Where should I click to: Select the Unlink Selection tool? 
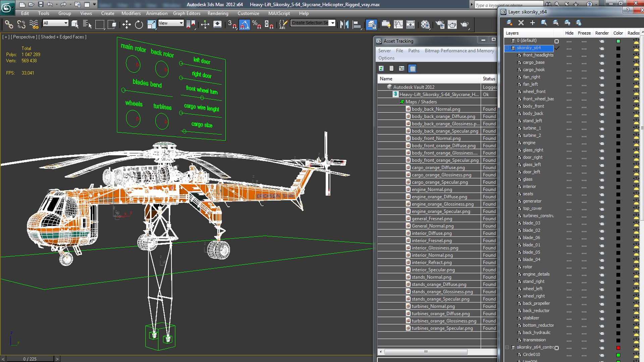(x=21, y=24)
